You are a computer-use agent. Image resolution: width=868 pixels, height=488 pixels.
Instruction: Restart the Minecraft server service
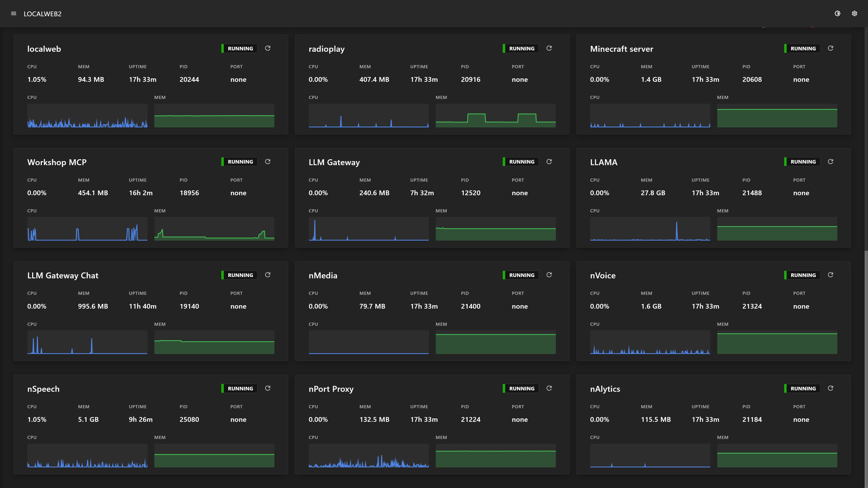(x=830, y=48)
